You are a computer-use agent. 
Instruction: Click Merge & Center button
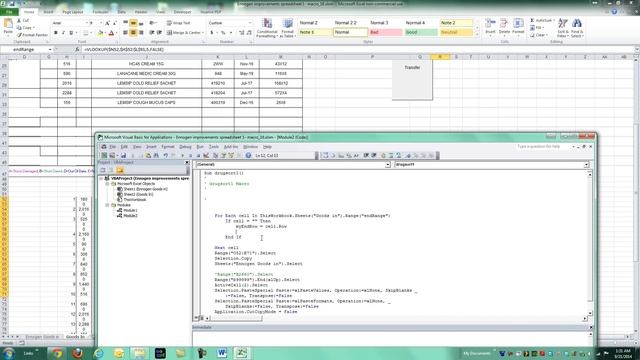pyautogui.click(x=183, y=33)
